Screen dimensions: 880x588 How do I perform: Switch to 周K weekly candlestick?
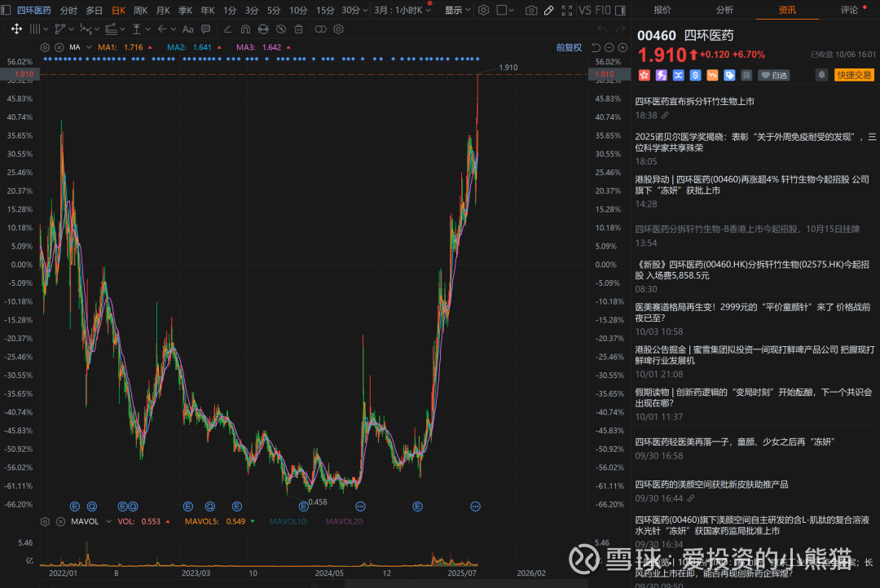click(141, 10)
